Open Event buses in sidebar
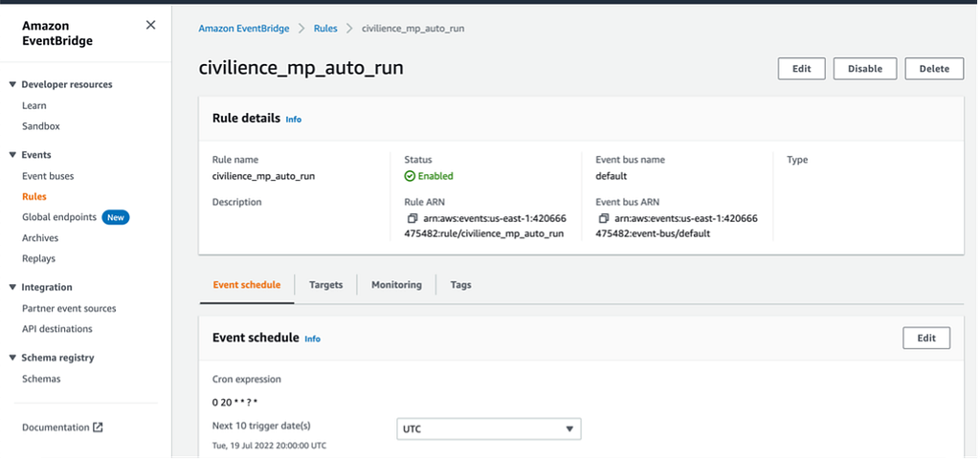 pos(48,176)
